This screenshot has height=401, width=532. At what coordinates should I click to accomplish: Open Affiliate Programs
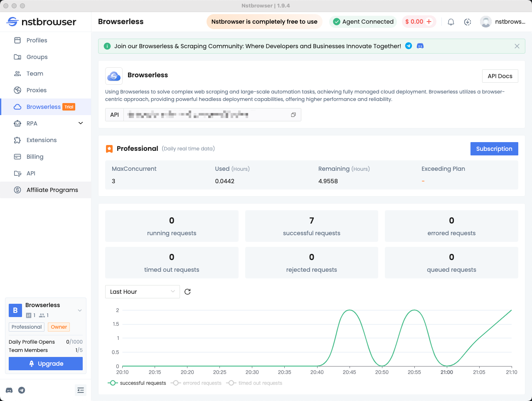click(46, 190)
